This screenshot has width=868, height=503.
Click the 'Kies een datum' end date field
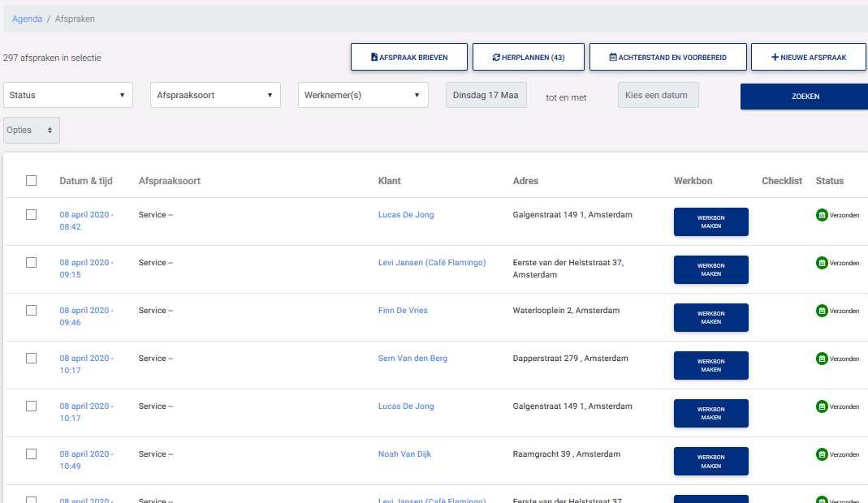point(658,95)
